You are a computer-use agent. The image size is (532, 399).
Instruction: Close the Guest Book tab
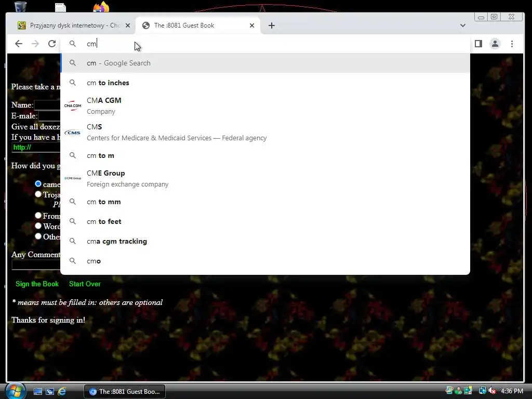tap(252, 25)
